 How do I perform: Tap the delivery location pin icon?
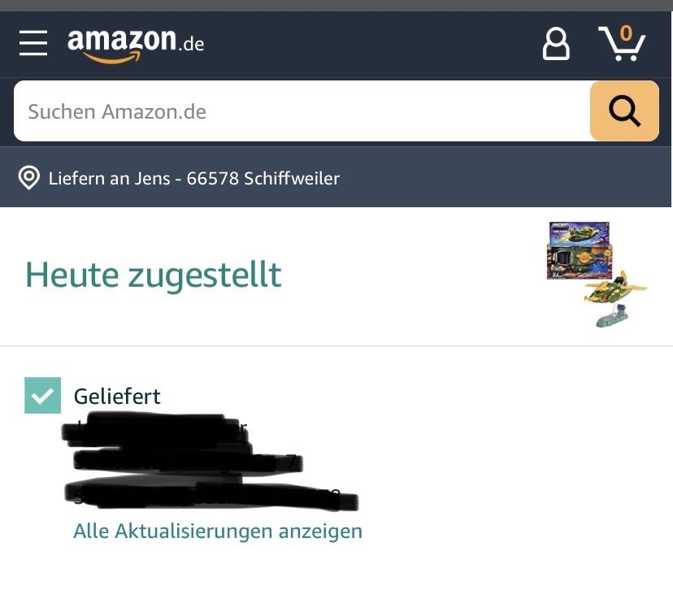click(28, 178)
